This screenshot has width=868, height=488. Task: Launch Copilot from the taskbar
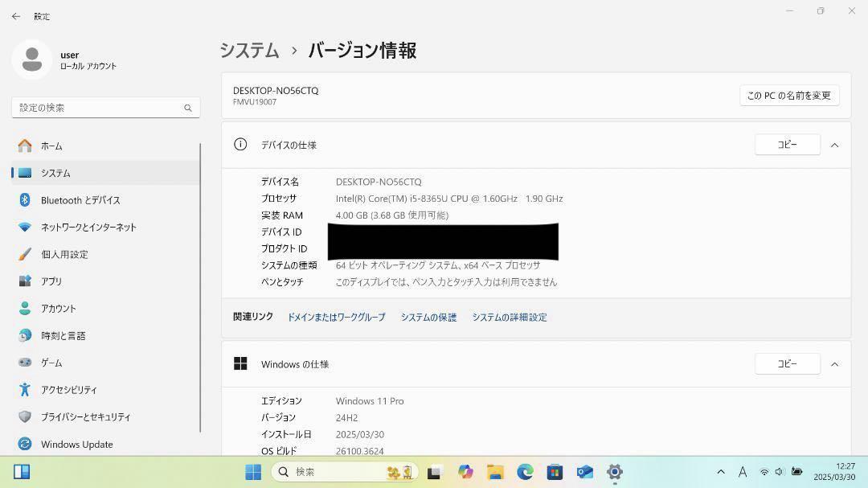[465, 472]
